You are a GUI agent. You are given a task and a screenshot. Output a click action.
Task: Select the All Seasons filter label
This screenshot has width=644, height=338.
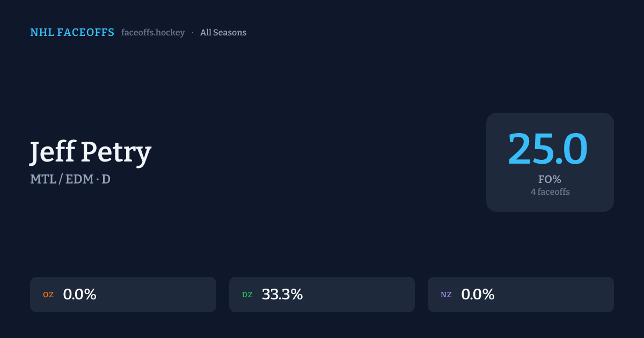click(223, 33)
